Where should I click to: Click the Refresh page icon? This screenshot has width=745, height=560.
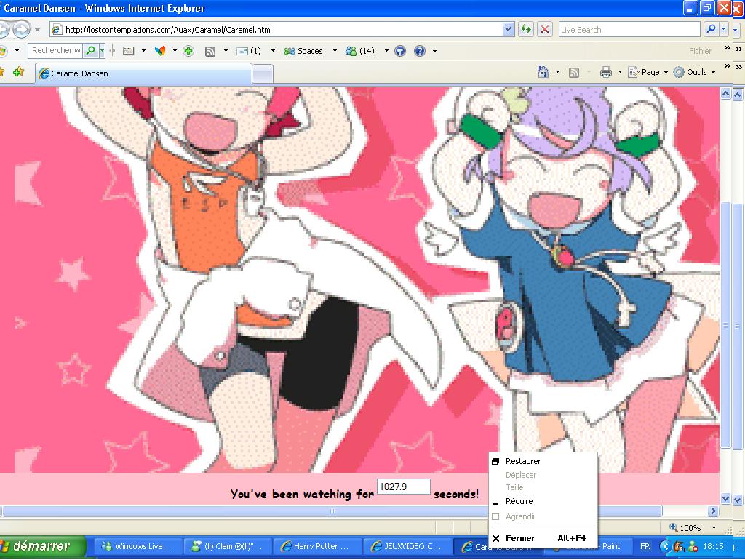coord(525,29)
